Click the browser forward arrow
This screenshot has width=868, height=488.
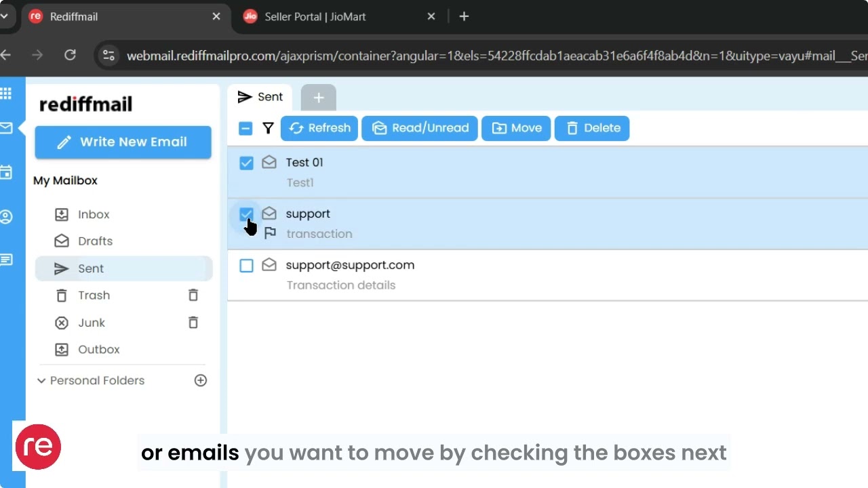click(37, 55)
